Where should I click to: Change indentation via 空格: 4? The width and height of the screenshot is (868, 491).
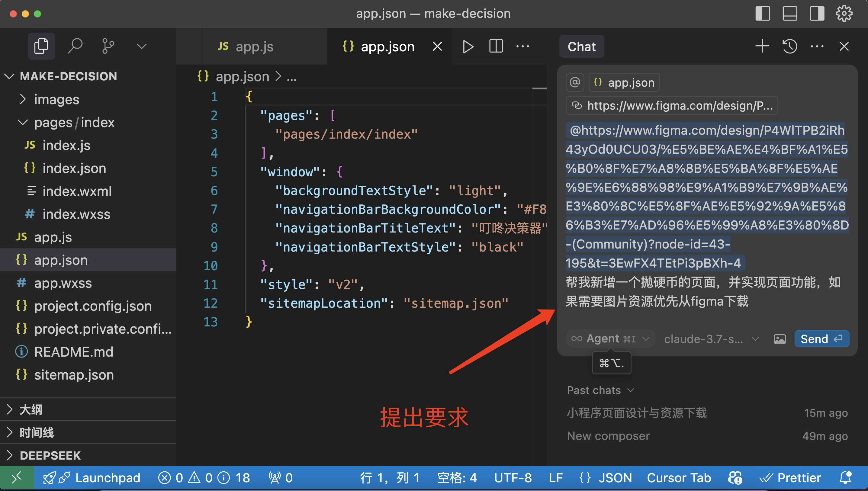(457, 478)
